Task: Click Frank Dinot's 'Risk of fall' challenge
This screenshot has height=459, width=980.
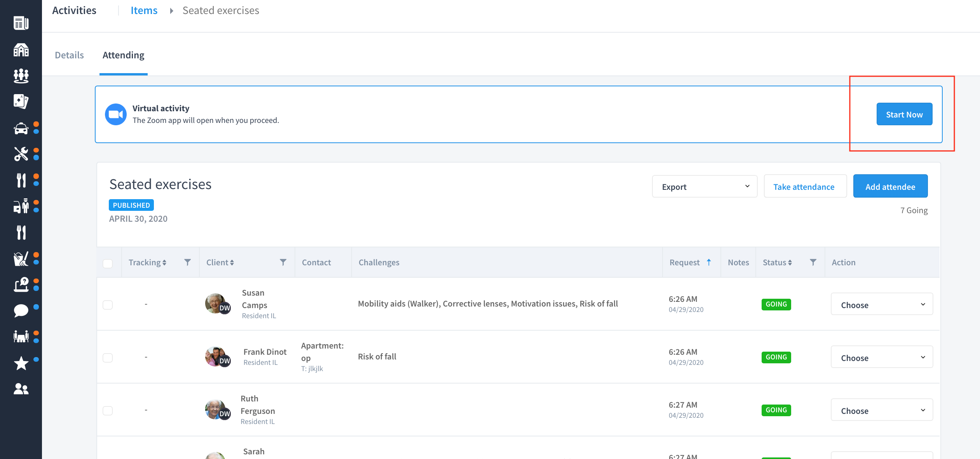Action: pos(377,356)
